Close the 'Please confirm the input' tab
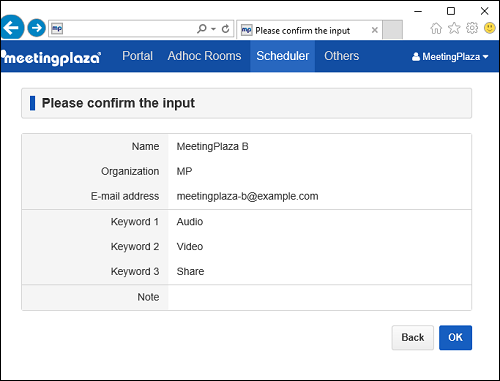This screenshot has height=381, width=500. (375, 30)
